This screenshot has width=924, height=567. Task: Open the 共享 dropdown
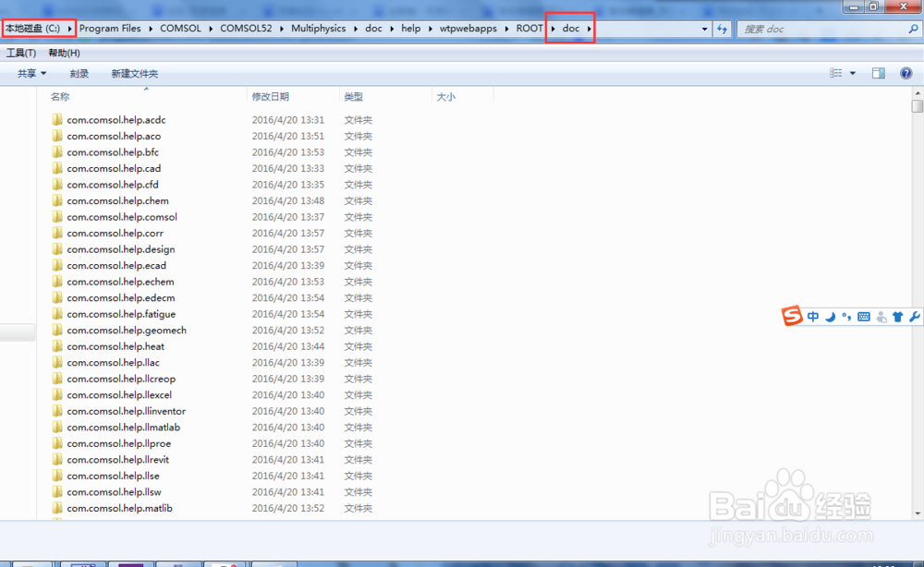coord(31,74)
